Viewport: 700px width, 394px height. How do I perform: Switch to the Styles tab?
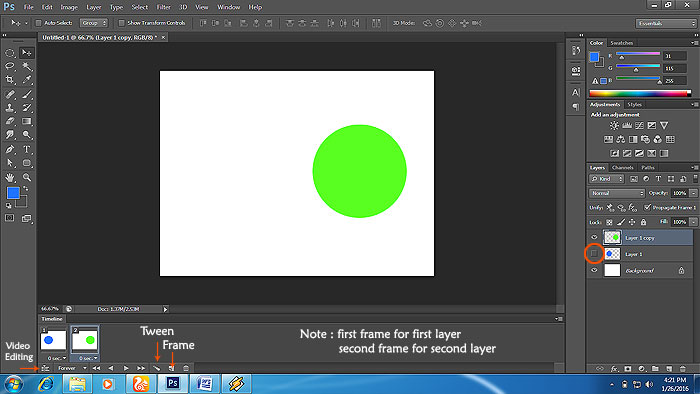point(634,104)
